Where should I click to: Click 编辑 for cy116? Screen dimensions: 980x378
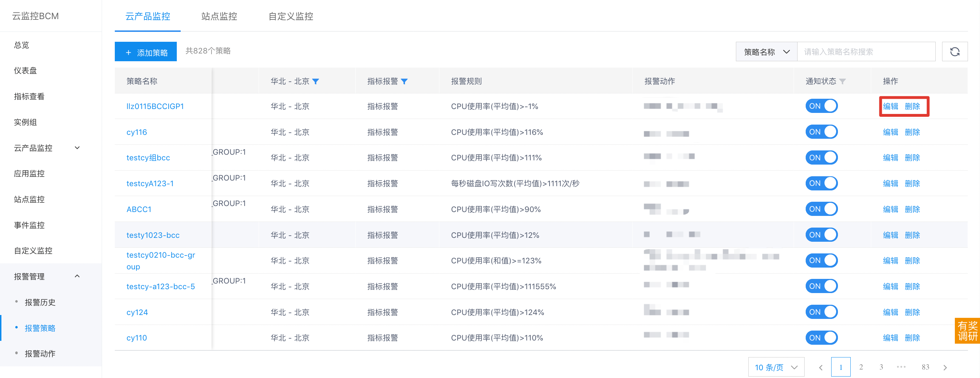[890, 132]
